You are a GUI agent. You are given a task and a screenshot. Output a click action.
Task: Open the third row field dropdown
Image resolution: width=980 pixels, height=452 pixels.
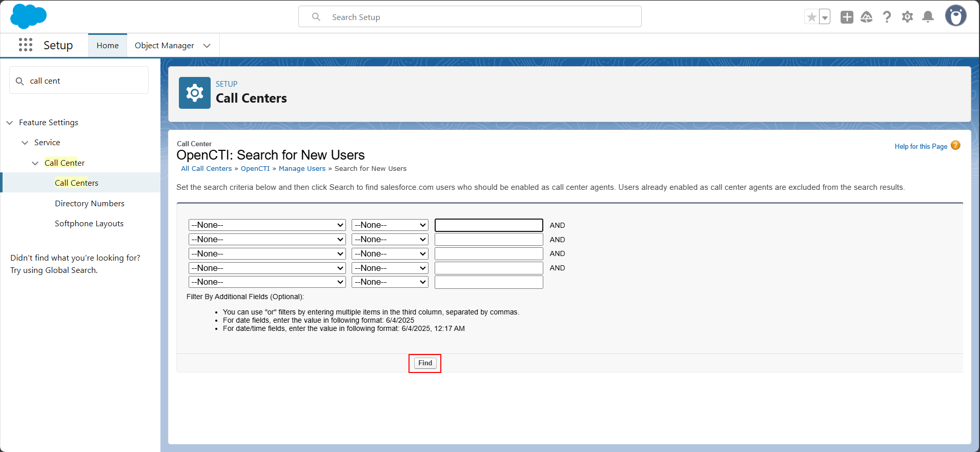pyautogui.click(x=267, y=254)
